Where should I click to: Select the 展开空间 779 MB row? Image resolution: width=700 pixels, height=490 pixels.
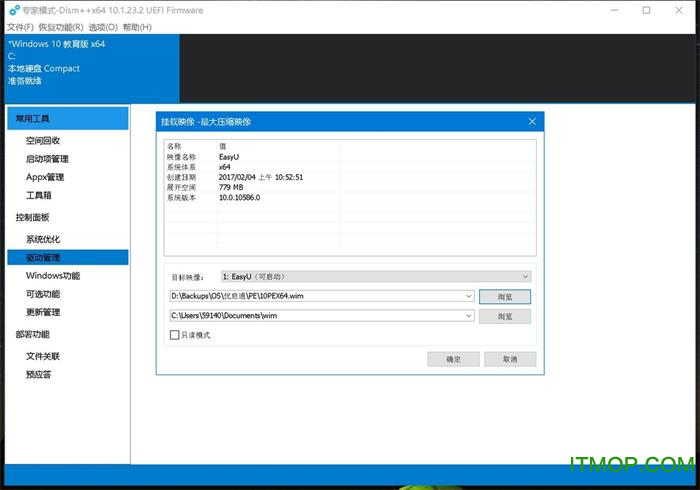click(350, 187)
